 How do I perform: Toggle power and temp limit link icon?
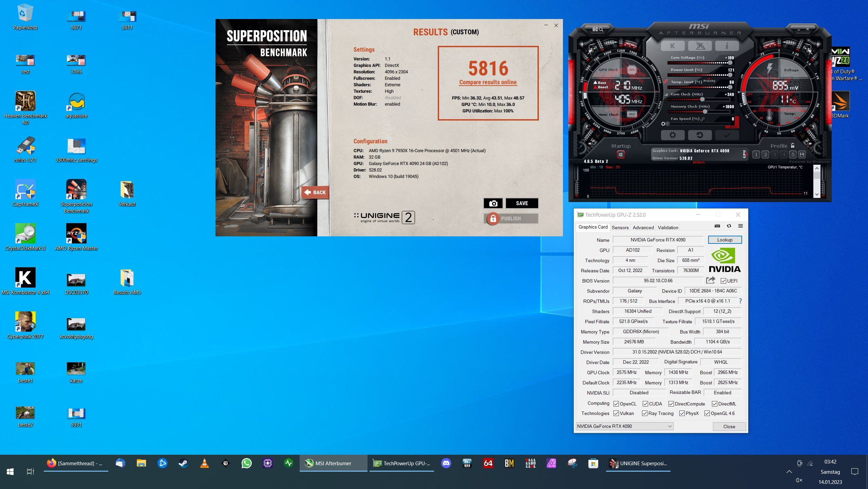[x=665, y=81]
